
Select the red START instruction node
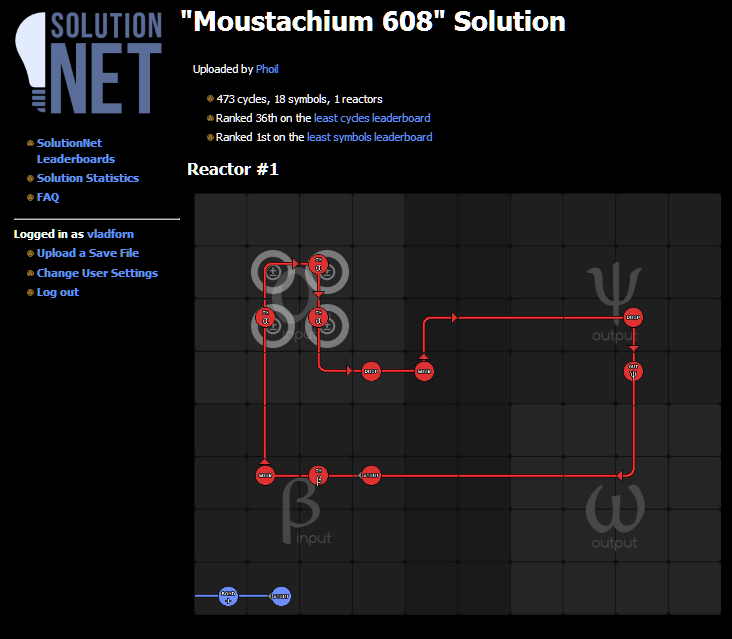click(x=371, y=476)
